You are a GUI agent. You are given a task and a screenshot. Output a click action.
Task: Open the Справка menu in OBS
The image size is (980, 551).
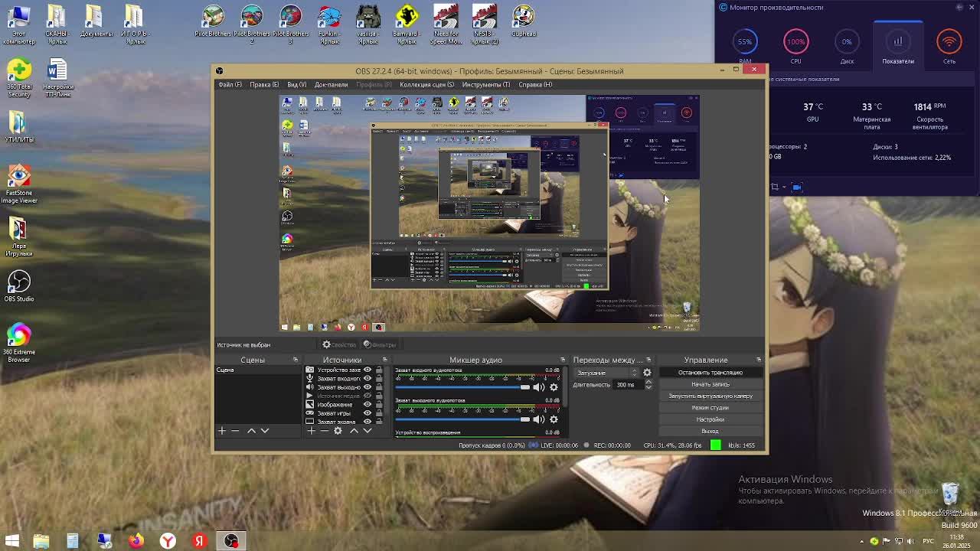click(535, 84)
